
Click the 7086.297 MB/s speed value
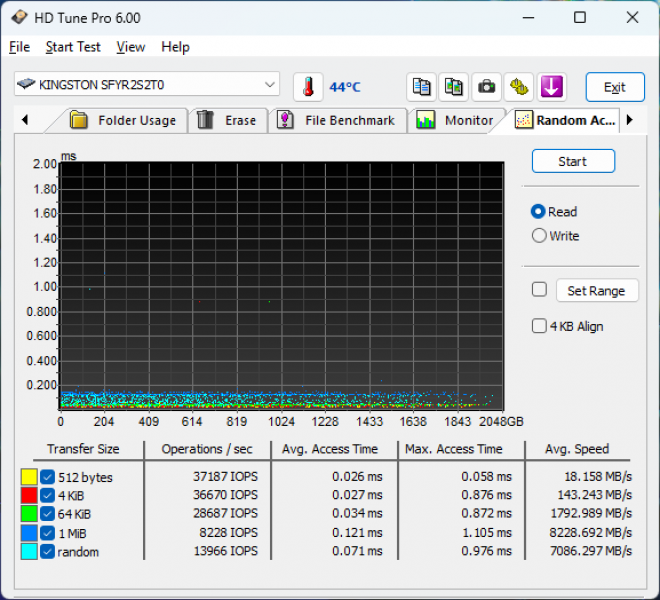(591, 551)
